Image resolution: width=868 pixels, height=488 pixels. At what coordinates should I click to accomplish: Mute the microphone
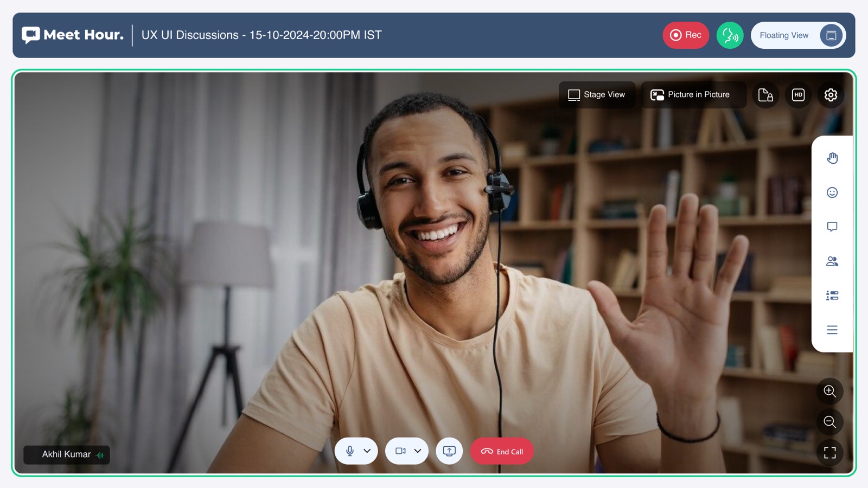coord(350,451)
